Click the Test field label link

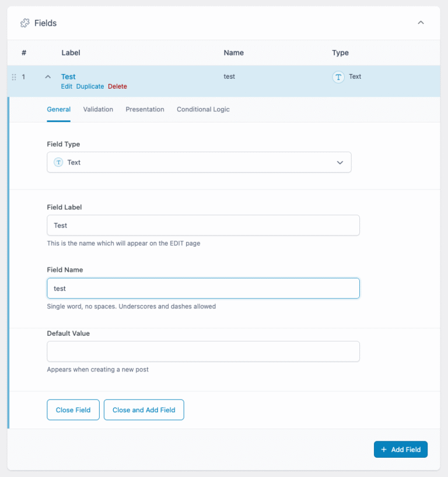pyautogui.click(x=68, y=76)
